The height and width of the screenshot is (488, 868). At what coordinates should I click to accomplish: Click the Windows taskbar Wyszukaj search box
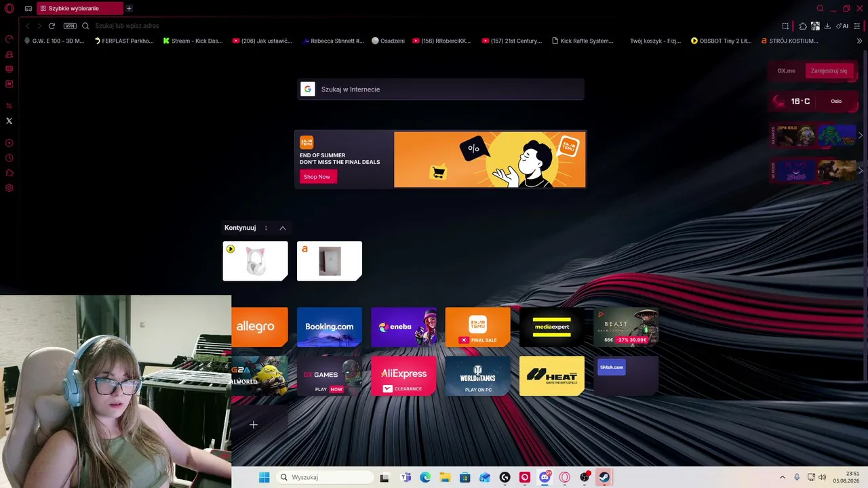(324, 477)
